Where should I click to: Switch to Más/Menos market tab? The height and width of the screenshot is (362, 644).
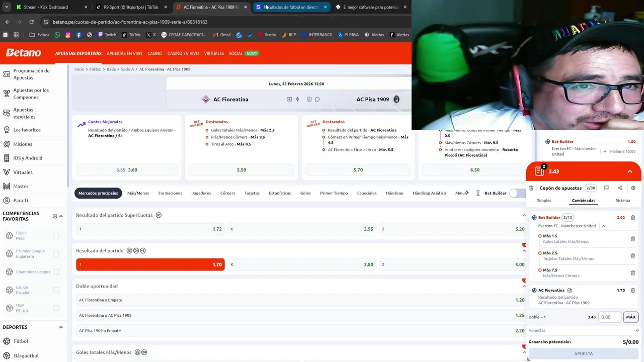[138, 193]
